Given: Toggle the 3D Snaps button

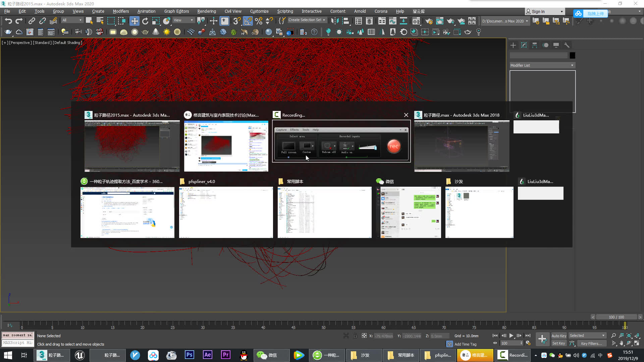Looking at the screenshot, I should pos(236,21).
